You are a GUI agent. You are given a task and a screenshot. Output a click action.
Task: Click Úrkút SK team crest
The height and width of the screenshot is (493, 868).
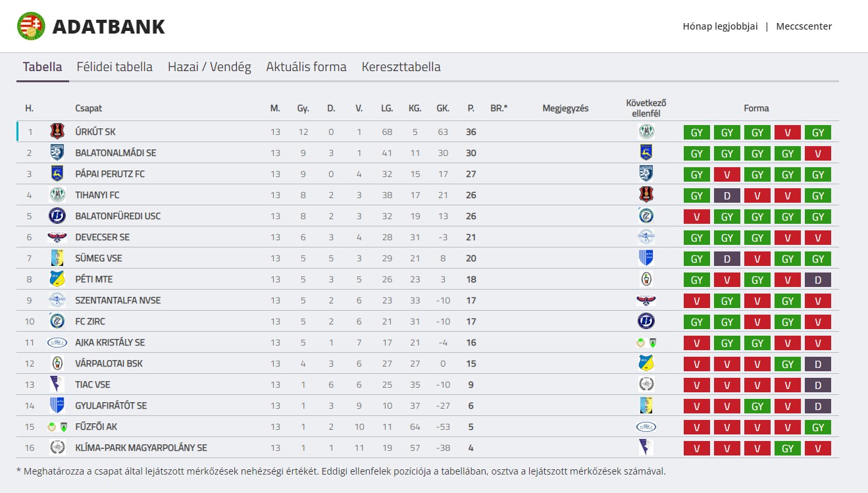(57, 132)
